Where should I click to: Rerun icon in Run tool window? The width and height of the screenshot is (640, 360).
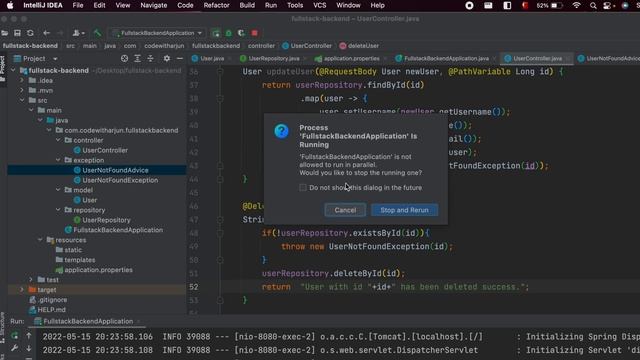click(15, 336)
